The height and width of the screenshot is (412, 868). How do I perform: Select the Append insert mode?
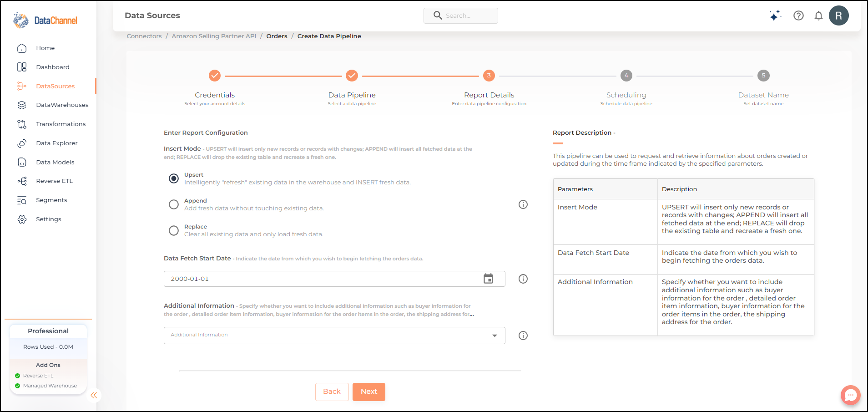(x=174, y=204)
